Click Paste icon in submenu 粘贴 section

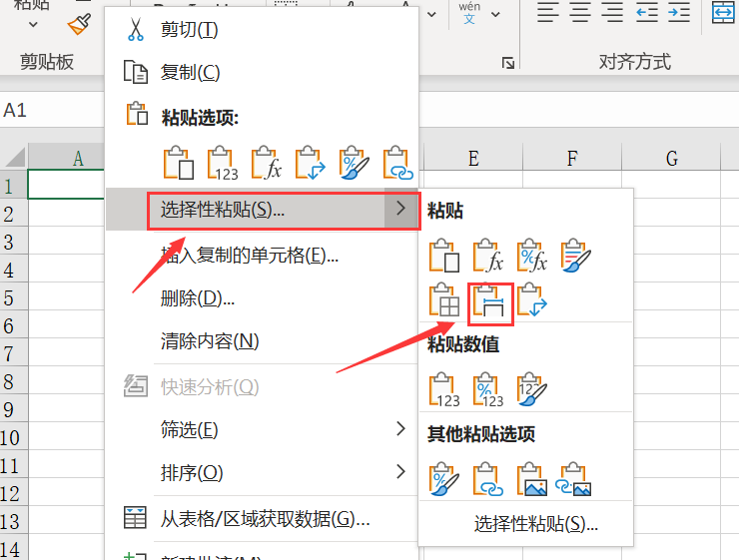click(x=444, y=256)
